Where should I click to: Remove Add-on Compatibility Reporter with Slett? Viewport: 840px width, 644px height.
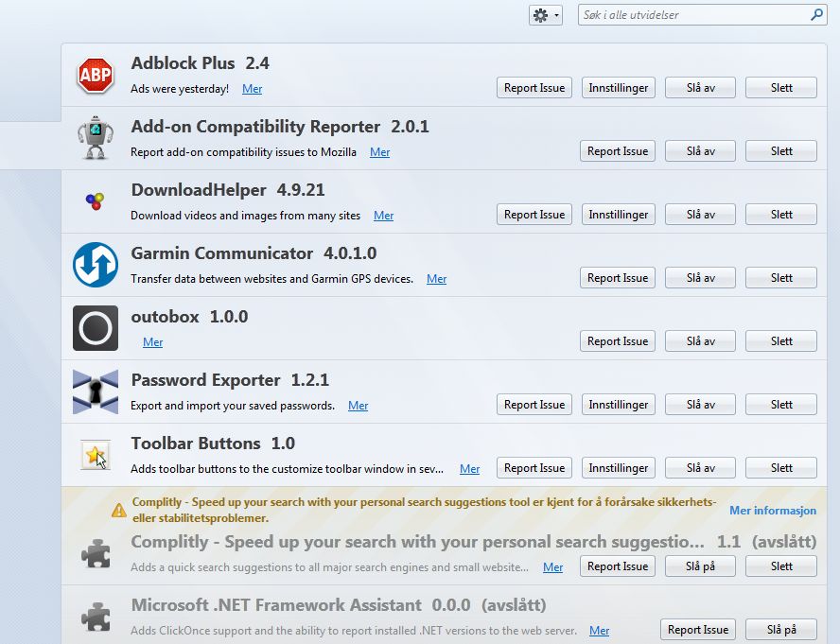click(781, 151)
